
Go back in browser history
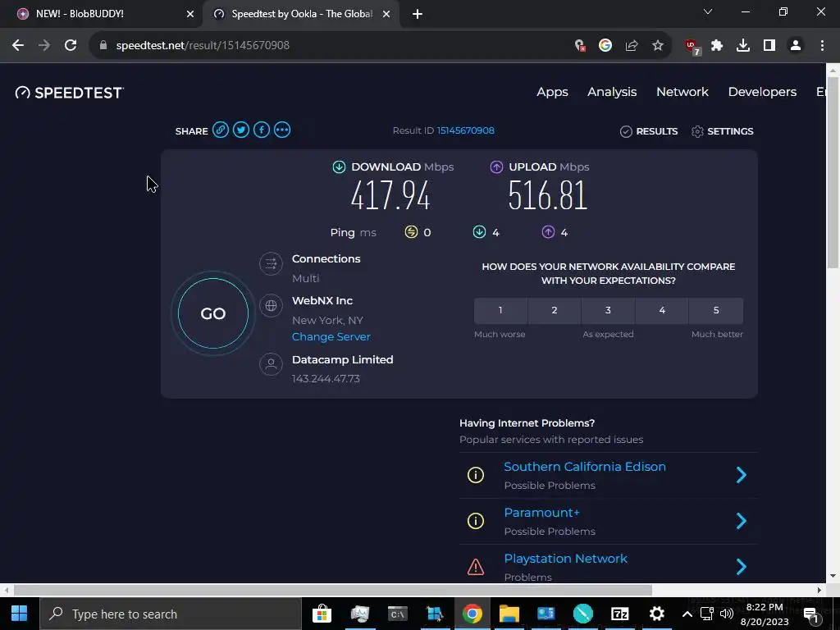(18, 46)
